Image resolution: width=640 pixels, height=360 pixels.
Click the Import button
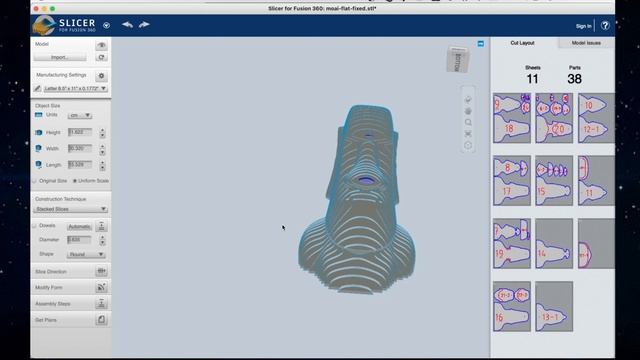pos(60,58)
